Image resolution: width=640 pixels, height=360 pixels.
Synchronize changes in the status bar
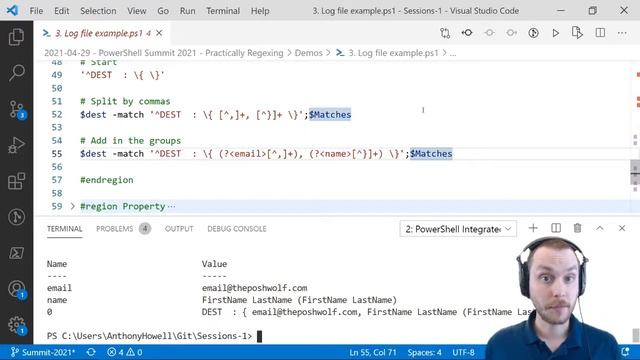tap(91, 352)
